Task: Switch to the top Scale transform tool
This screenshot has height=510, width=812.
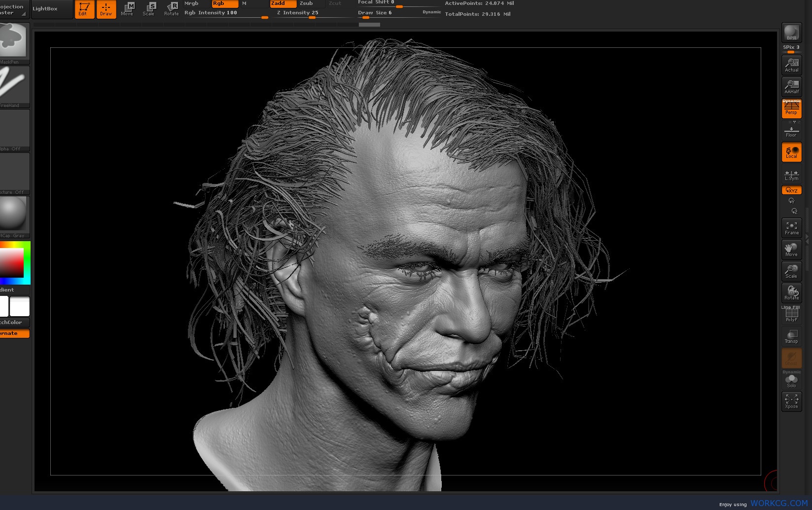Action: click(149, 9)
